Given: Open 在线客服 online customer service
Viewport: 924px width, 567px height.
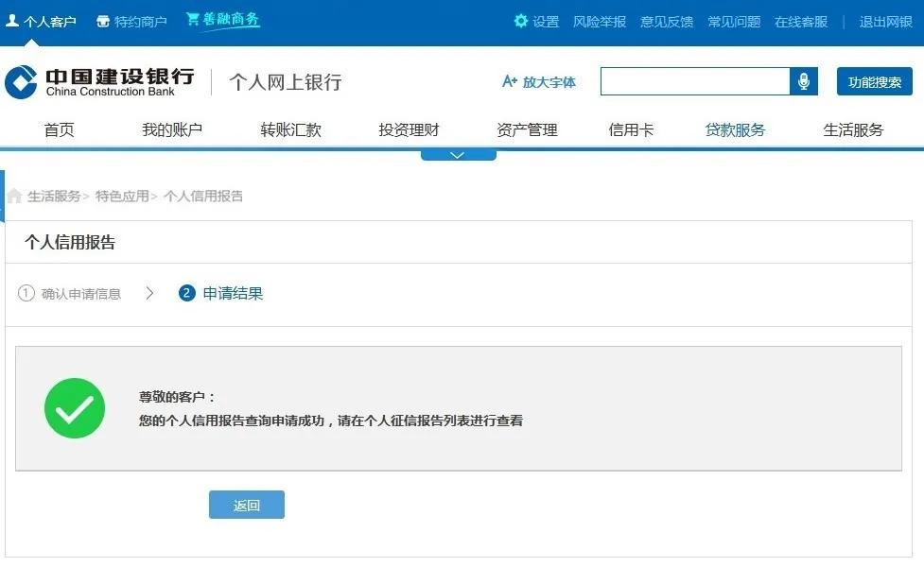Looking at the screenshot, I should [x=801, y=20].
